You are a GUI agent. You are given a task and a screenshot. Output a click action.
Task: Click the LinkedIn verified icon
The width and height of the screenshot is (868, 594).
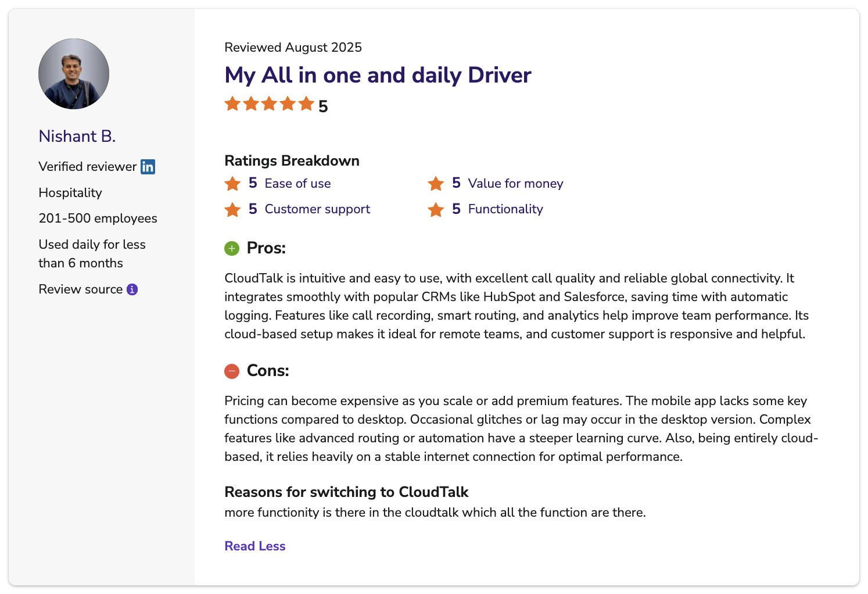[148, 167]
